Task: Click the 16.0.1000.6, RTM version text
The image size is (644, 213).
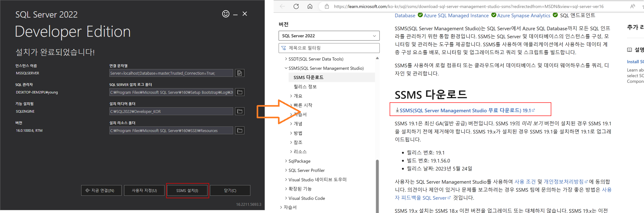Action: coord(29,130)
